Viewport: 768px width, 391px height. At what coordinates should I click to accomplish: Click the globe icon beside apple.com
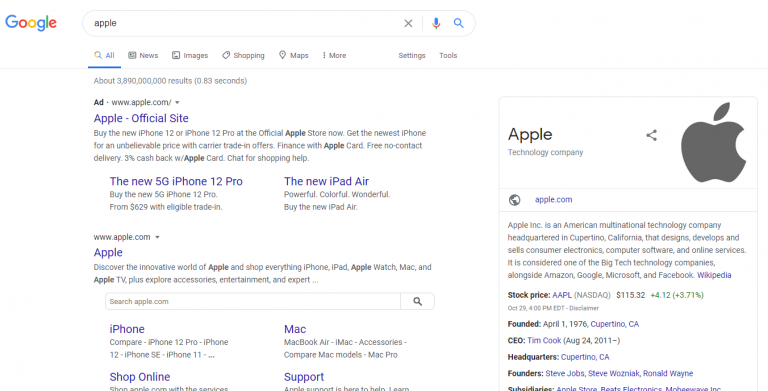click(x=514, y=200)
